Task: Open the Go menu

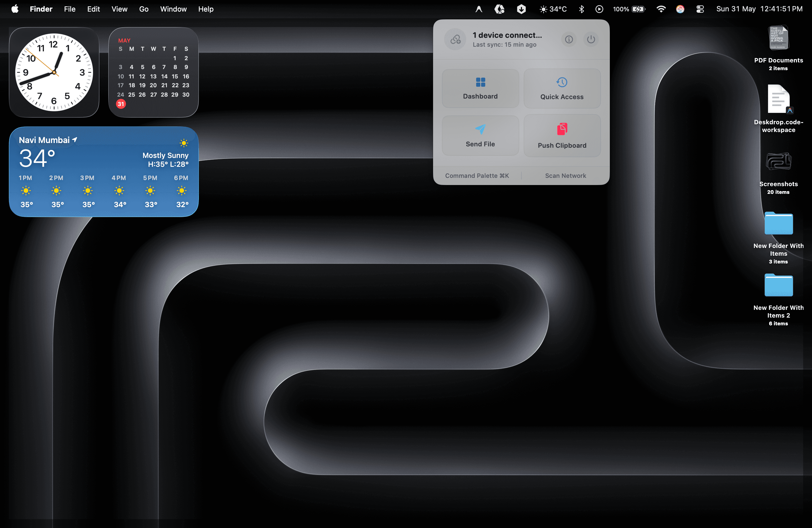Action: coord(144,9)
